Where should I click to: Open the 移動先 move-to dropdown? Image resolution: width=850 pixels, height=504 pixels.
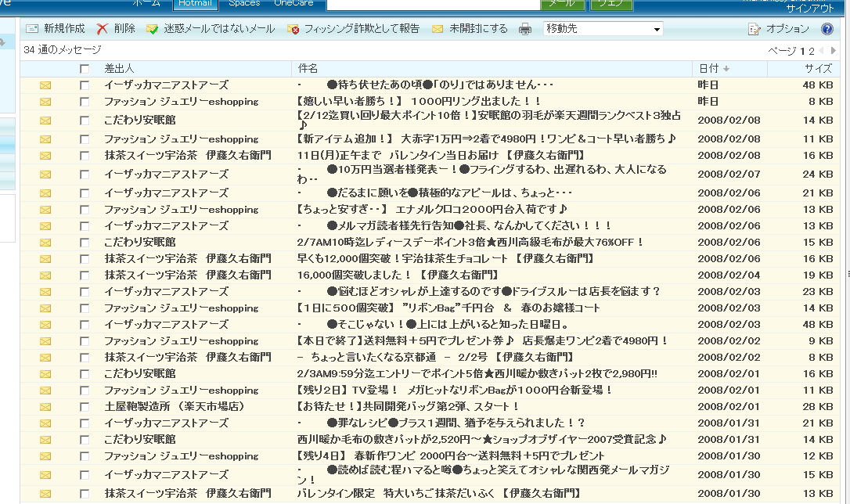click(603, 29)
